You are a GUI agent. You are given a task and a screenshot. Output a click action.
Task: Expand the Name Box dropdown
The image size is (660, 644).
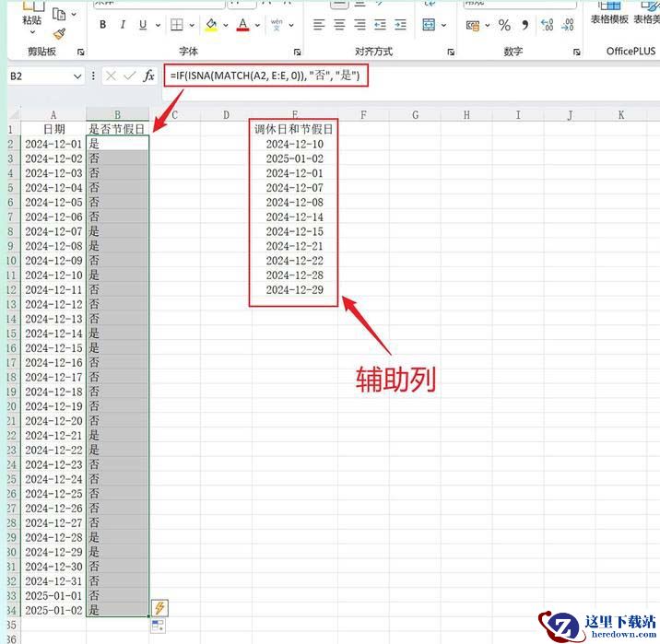(x=77, y=76)
